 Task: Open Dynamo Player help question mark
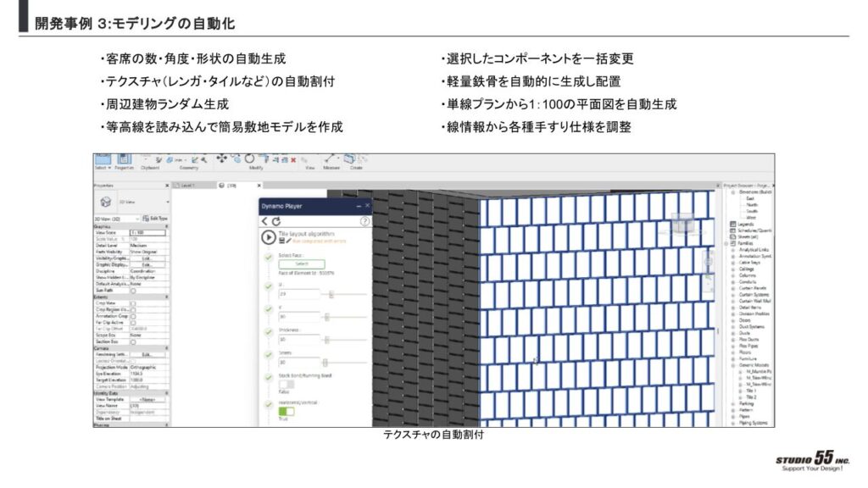[x=364, y=221]
